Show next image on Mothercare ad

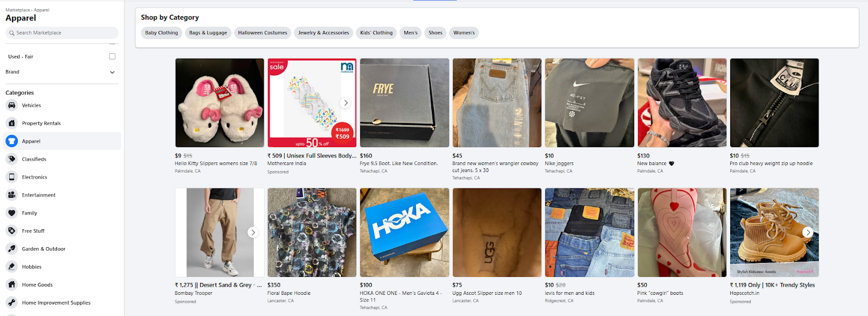point(346,102)
